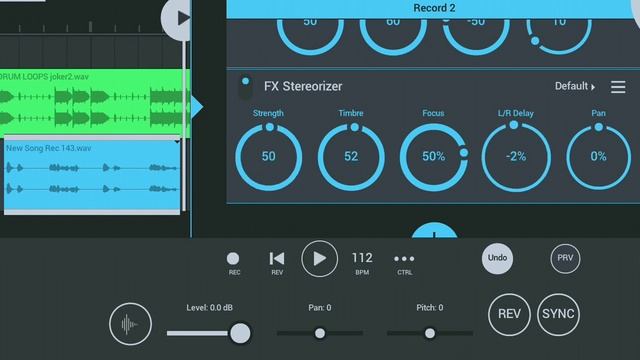Click the Record 2 header tab
The height and width of the screenshot is (360, 640).
point(434,8)
